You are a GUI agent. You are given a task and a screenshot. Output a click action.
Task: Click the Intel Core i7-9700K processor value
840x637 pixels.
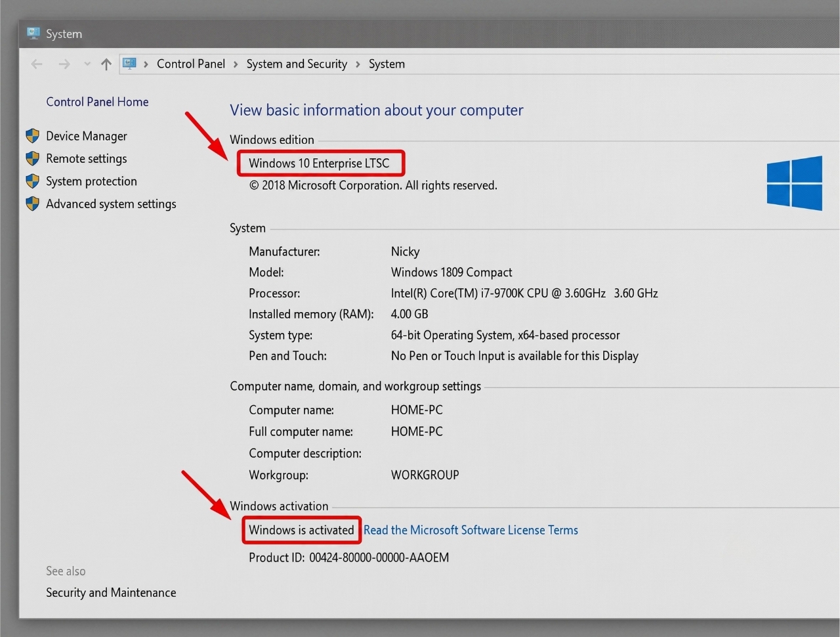pos(524,293)
